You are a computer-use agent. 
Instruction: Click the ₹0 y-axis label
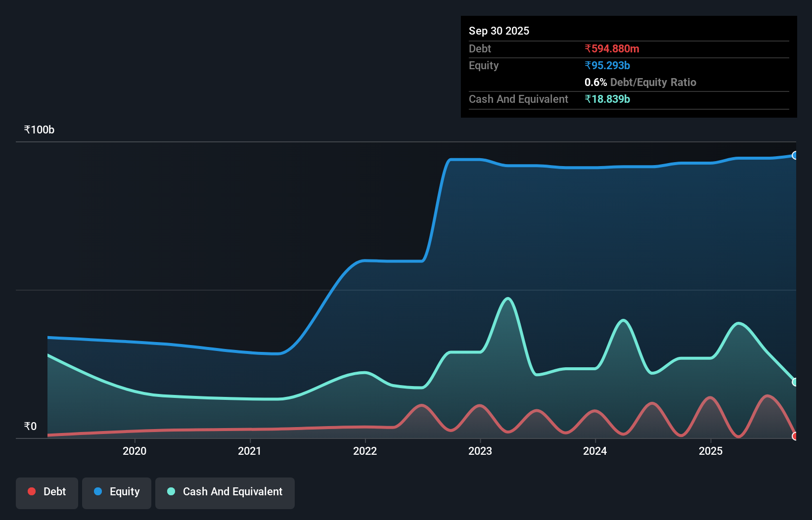[30, 426]
